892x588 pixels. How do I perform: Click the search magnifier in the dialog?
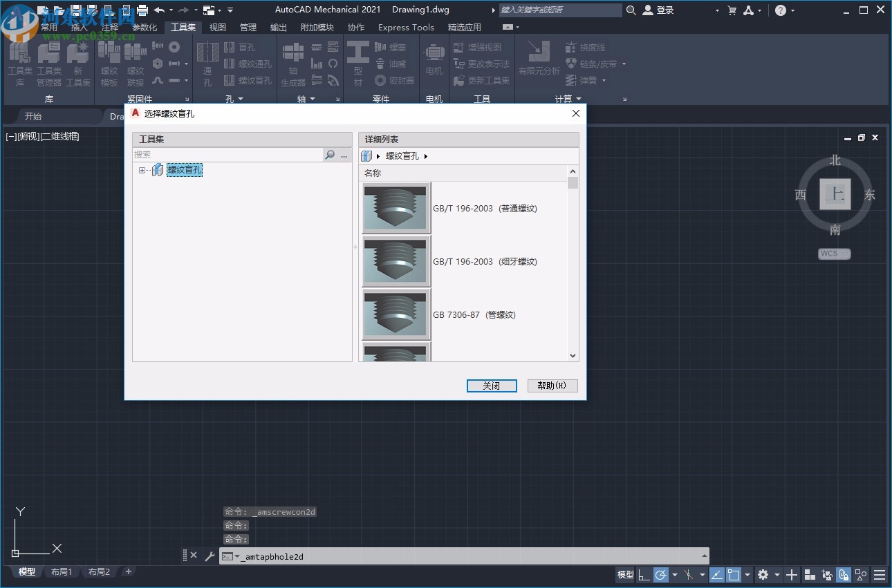[331, 155]
